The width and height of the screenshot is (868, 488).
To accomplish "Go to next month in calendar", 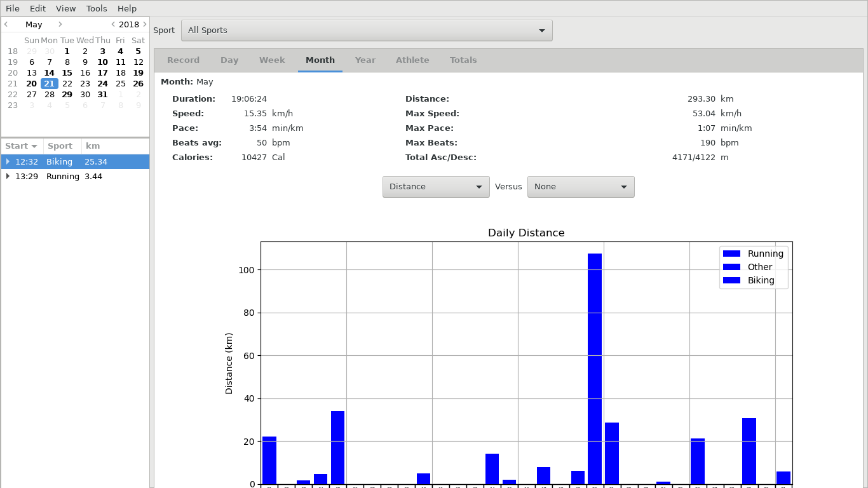I will click(60, 24).
